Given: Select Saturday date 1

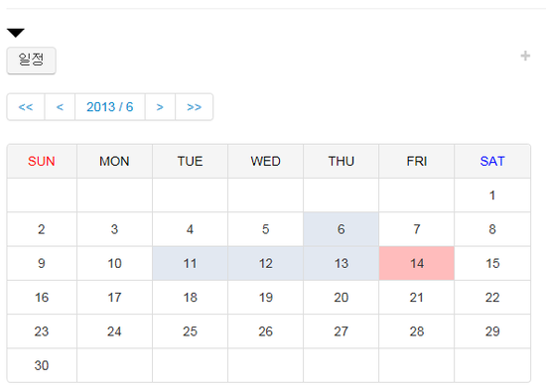Looking at the screenshot, I should [x=492, y=195].
